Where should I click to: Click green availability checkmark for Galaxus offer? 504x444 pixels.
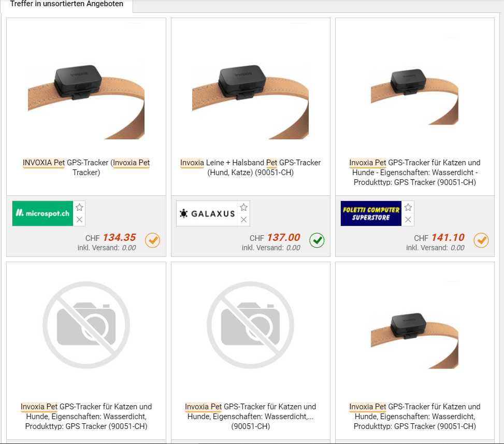[x=317, y=240]
